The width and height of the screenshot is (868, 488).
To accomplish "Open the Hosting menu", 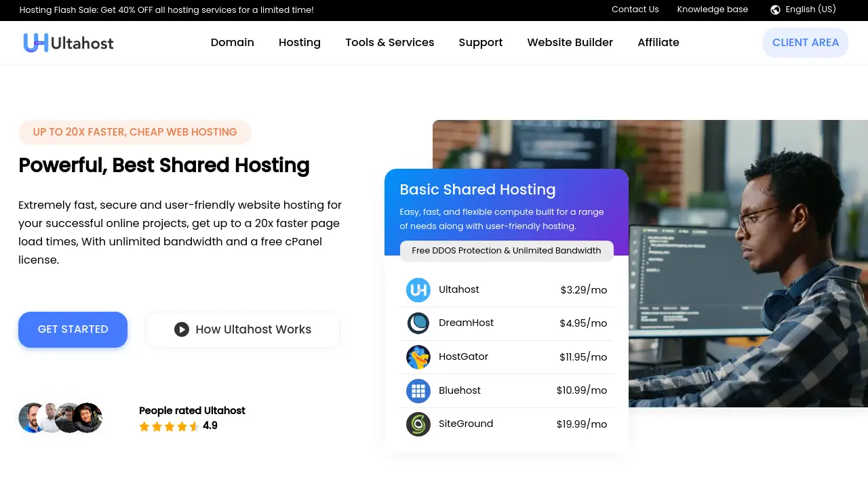I will point(300,42).
